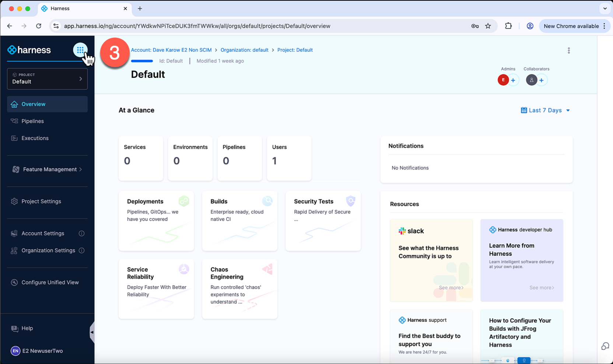Open Executions in the sidebar
The width and height of the screenshot is (613, 364).
[35, 138]
